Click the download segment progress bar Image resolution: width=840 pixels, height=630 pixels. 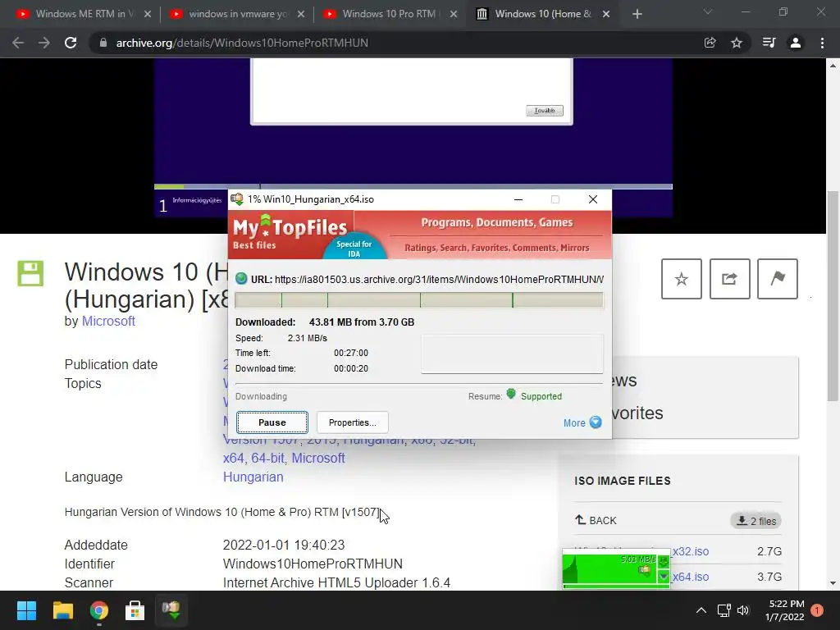pyautogui.click(x=419, y=300)
